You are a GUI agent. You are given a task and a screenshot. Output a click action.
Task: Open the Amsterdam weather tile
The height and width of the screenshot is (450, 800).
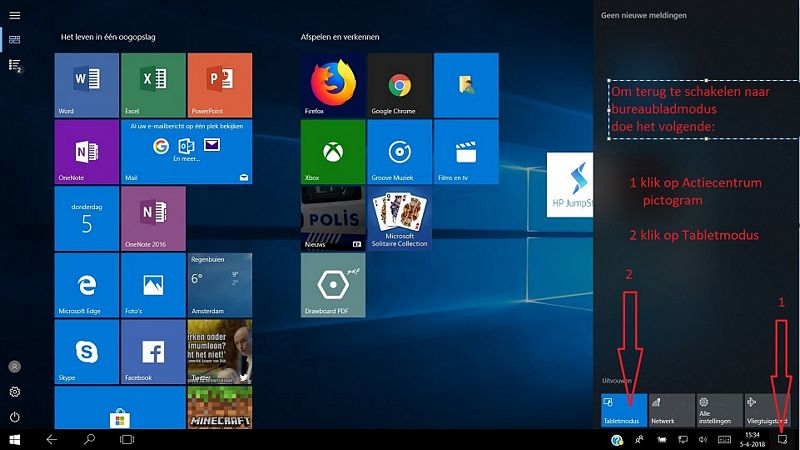pyautogui.click(x=219, y=285)
